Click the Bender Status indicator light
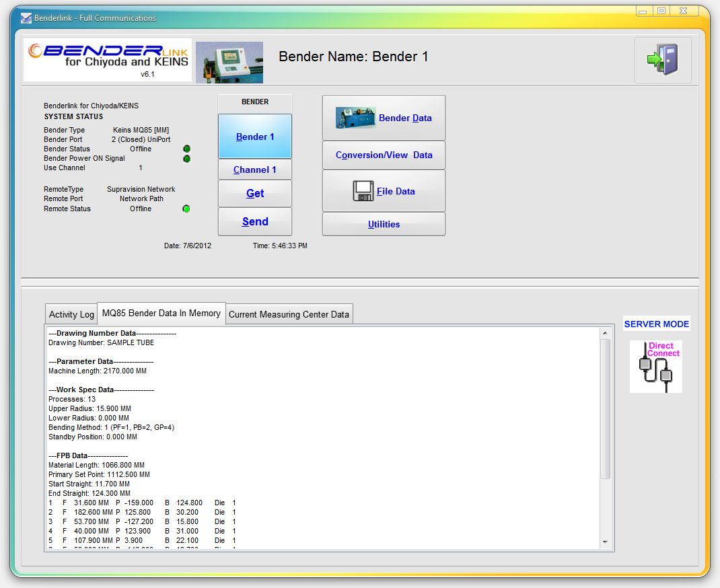The height and width of the screenshot is (588, 720). [186, 149]
